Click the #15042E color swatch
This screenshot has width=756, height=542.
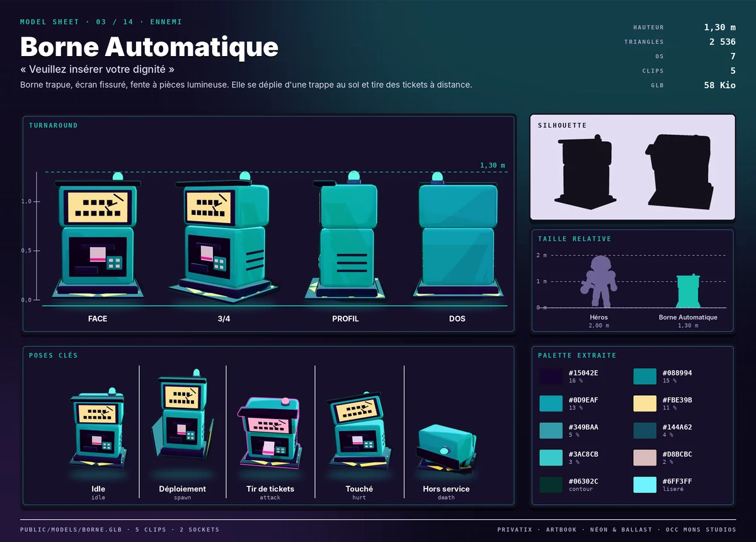[551, 376]
